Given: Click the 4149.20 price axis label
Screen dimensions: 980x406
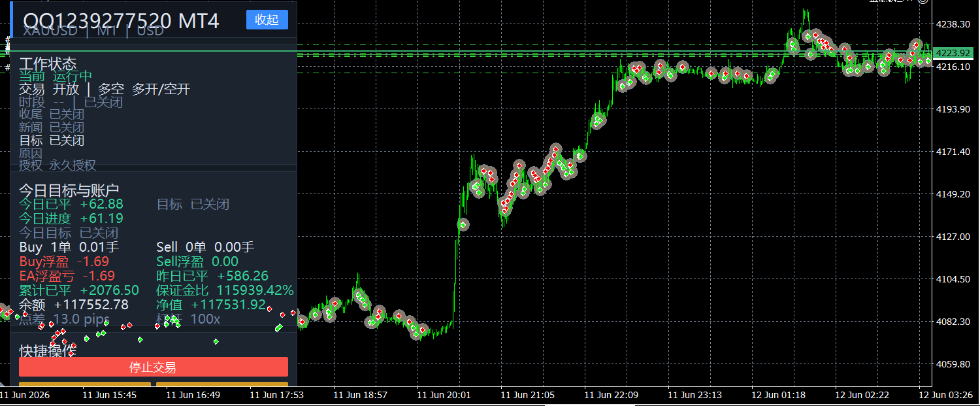Looking at the screenshot, I should (x=953, y=194).
